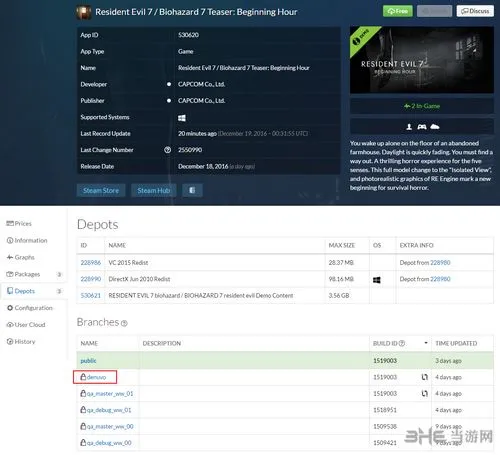Click lock icon beside qa_master_ww_01
Viewport: 500px width, 455px height.
coord(83,393)
